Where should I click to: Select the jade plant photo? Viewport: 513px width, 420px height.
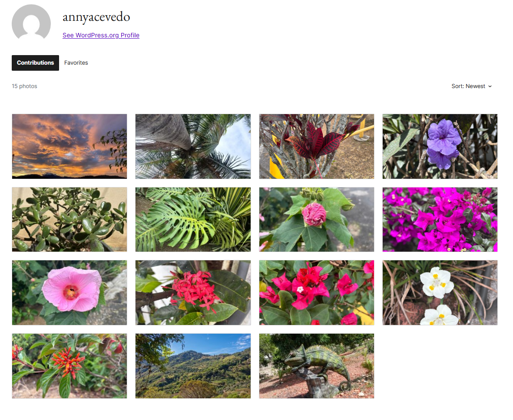(x=70, y=219)
